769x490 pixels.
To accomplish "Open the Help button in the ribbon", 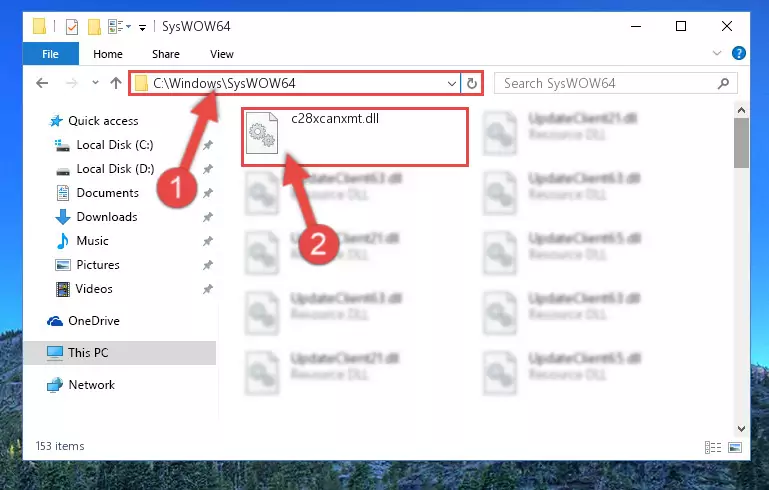I will pyautogui.click(x=739, y=53).
